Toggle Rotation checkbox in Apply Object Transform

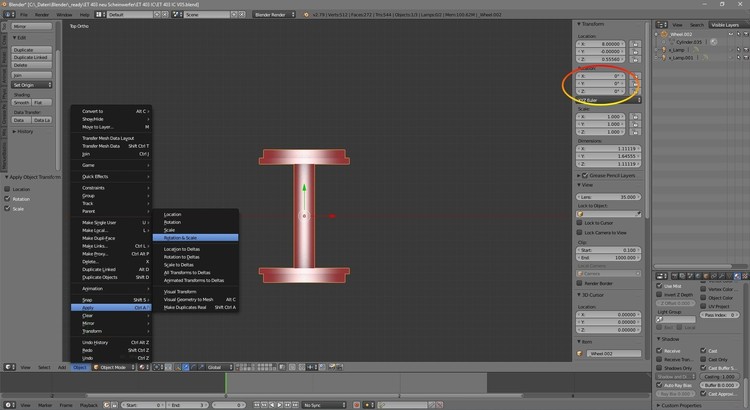click(x=7, y=199)
